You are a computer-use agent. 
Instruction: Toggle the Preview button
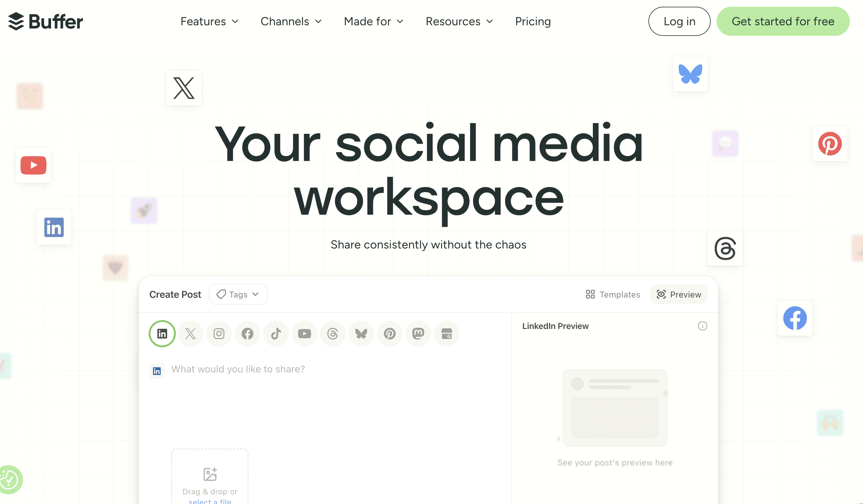[x=678, y=294]
